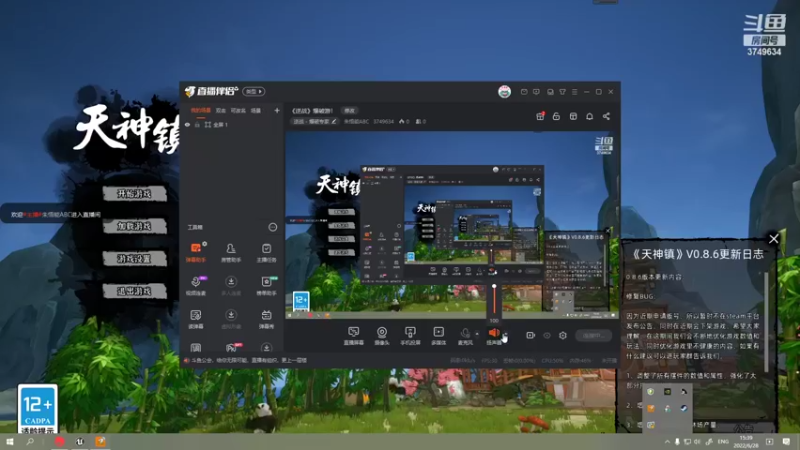Close the 天神镇 V0.8.6 changelog panel
Viewport: 800px width, 450px height.
pos(773,238)
